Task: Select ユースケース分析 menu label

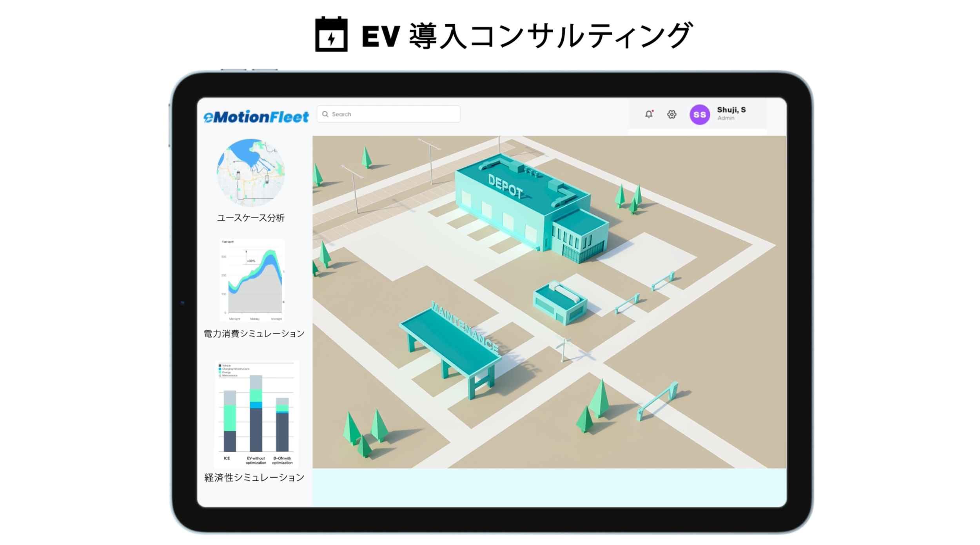Action: 250,218
